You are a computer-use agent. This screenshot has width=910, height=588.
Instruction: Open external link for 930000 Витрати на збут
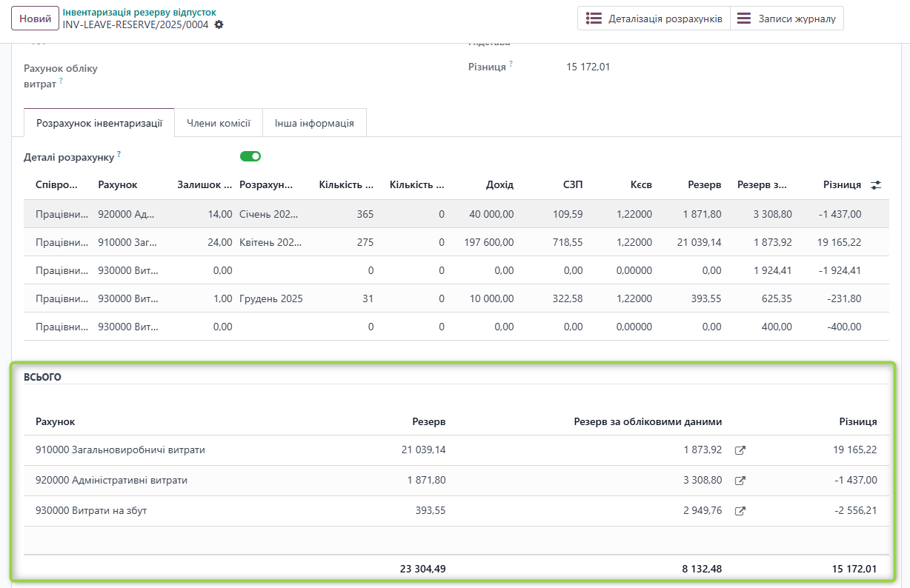coord(740,511)
